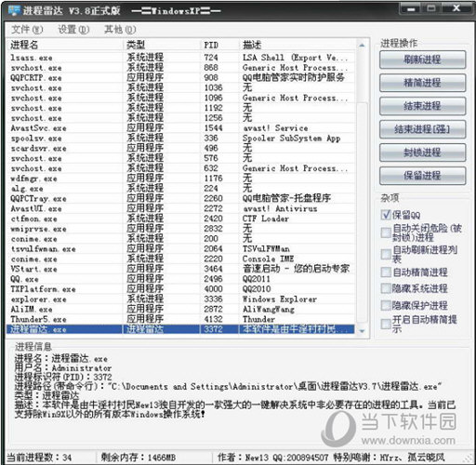Click the 刷新进程 button
This screenshot has height=465, width=476.
[422, 60]
